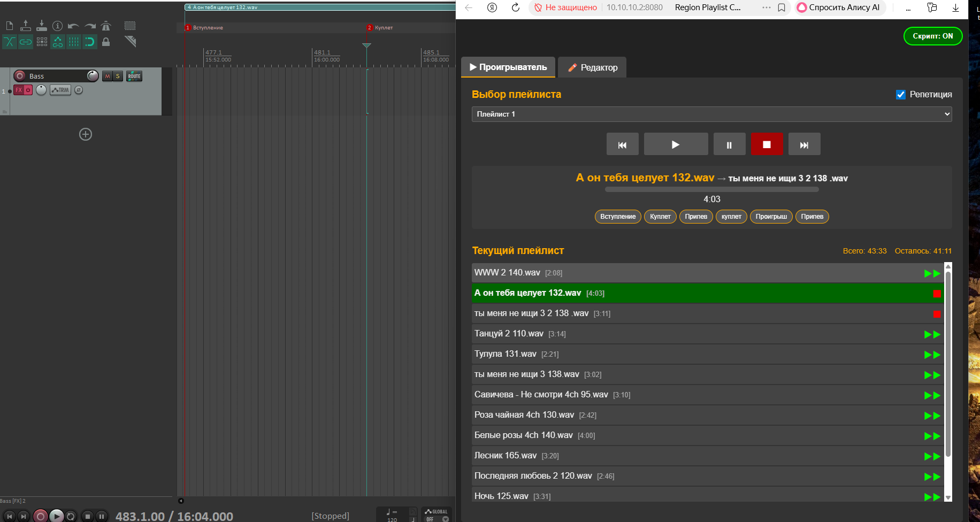
Task: Click the web player next-track button
Action: 805,144
